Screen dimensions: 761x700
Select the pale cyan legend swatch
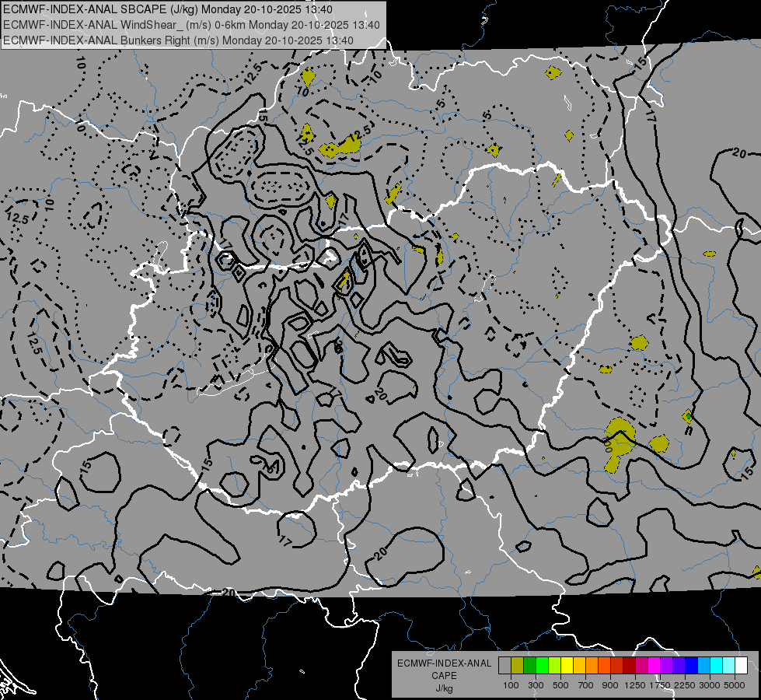tap(729, 666)
